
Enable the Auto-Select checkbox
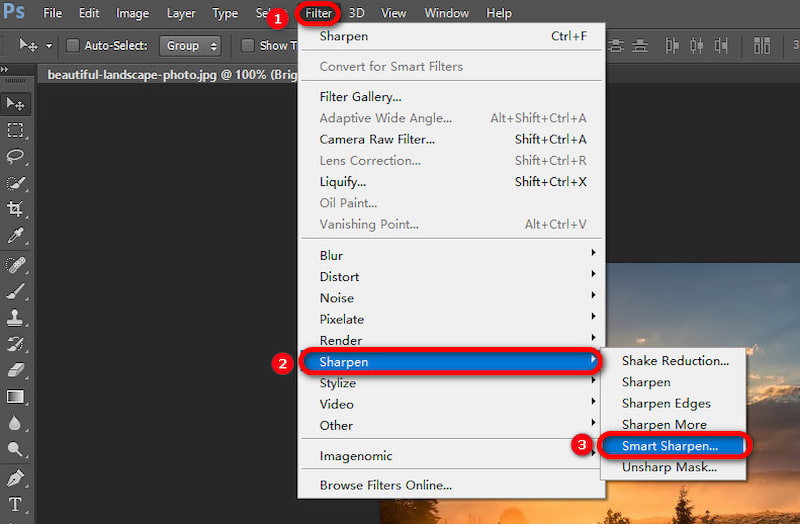(x=73, y=45)
